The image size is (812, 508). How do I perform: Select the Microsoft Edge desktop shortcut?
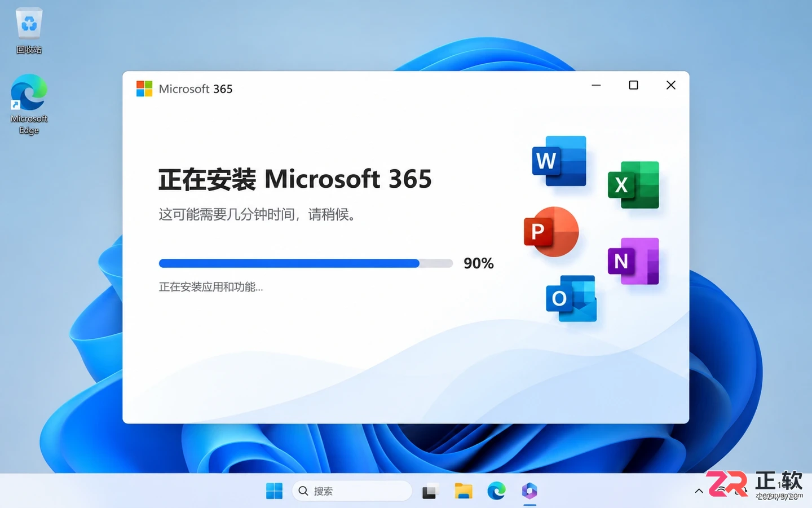[x=29, y=104]
